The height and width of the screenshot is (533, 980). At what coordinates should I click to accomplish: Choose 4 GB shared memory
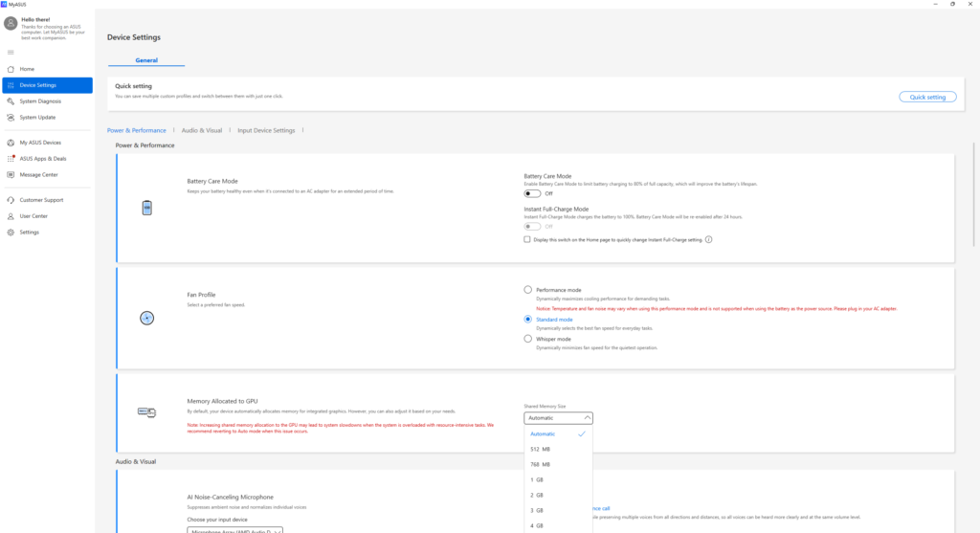(x=558, y=525)
